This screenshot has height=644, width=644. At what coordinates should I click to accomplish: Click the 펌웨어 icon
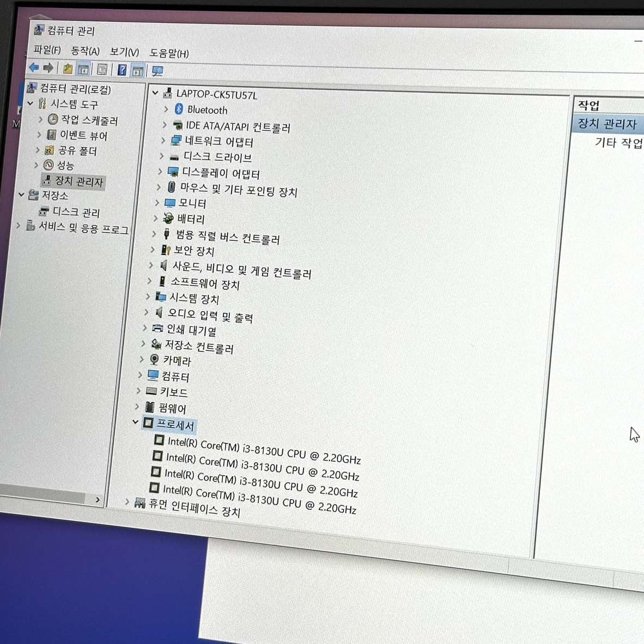(150, 407)
